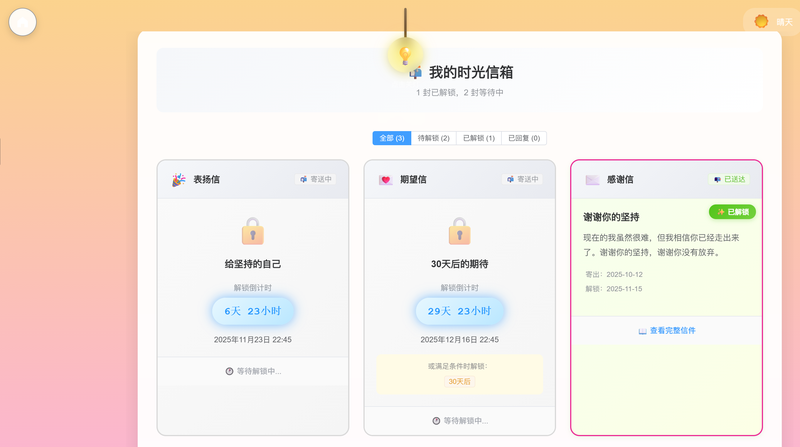800x447 pixels.
Task: Click the 寄送中 badge on 期望信 card
Action: pyautogui.click(x=522, y=179)
